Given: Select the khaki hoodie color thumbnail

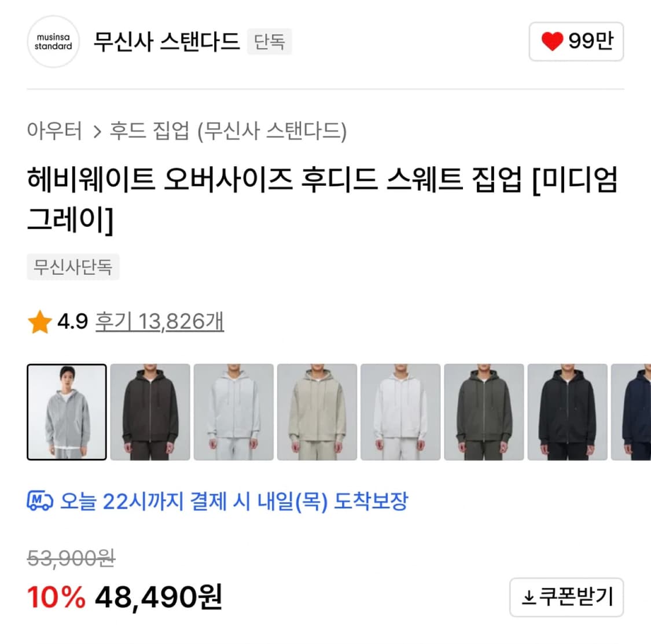Looking at the screenshot, I should pos(484,412).
